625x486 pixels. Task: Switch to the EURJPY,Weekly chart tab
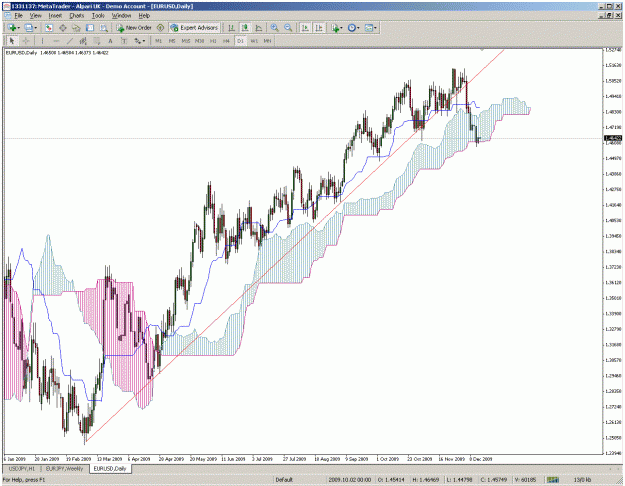coord(65,468)
